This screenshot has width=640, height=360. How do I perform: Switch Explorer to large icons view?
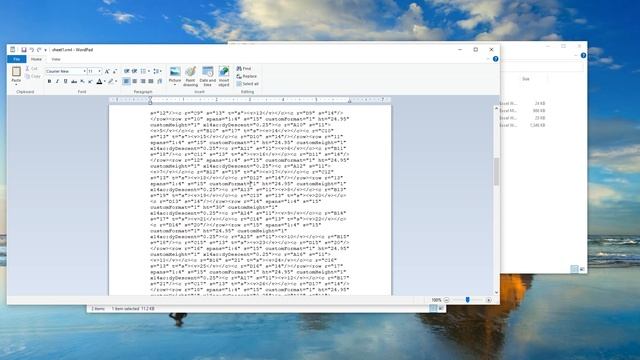click(582, 269)
